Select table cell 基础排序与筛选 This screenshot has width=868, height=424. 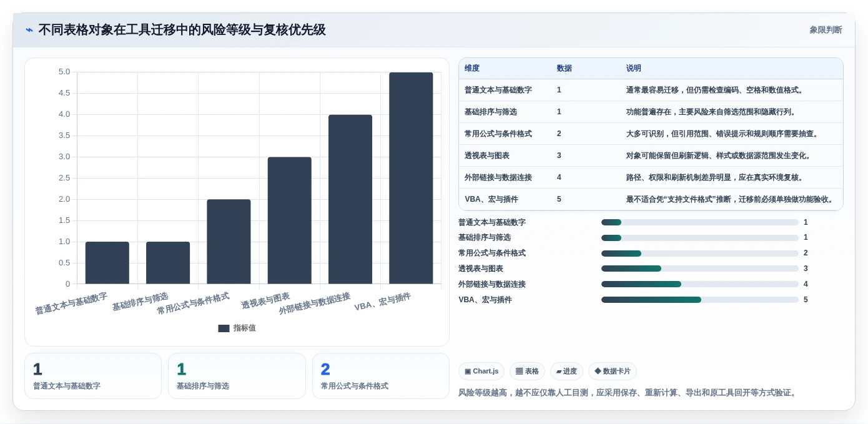coord(491,112)
